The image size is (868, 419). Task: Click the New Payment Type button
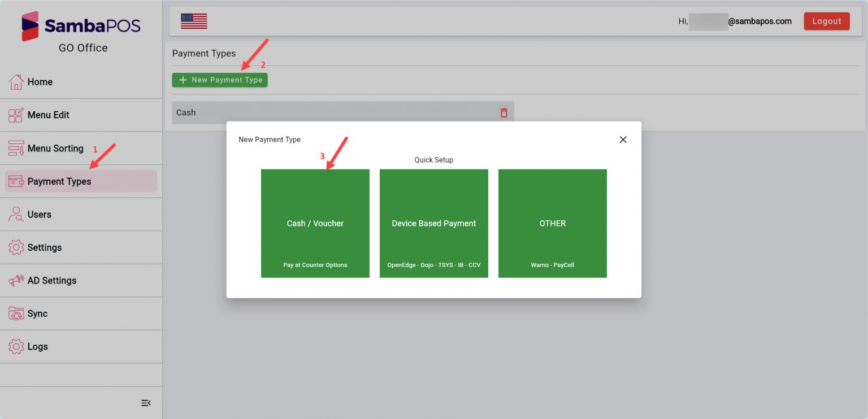(x=220, y=80)
